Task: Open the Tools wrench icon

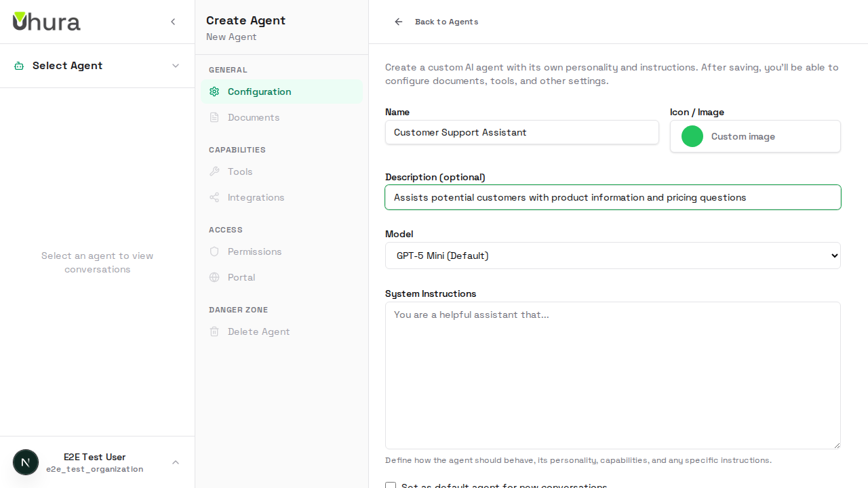Action: [x=214, y=171]
